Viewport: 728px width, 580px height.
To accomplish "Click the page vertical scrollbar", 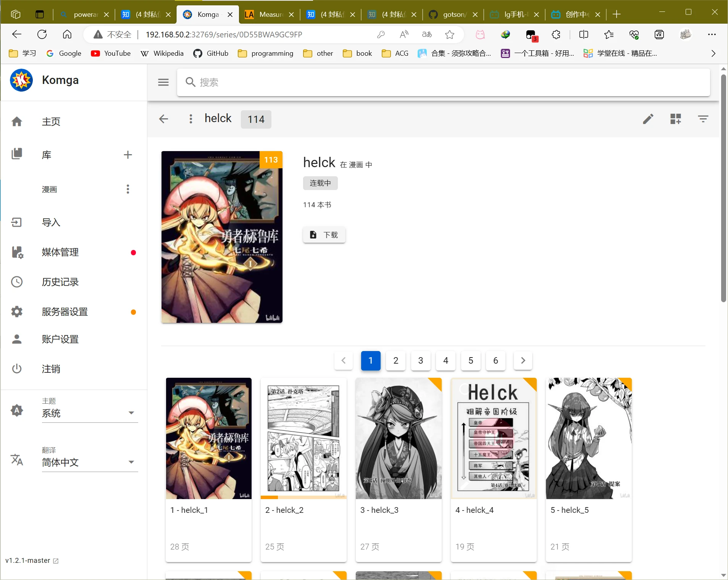I will [723, 188].
